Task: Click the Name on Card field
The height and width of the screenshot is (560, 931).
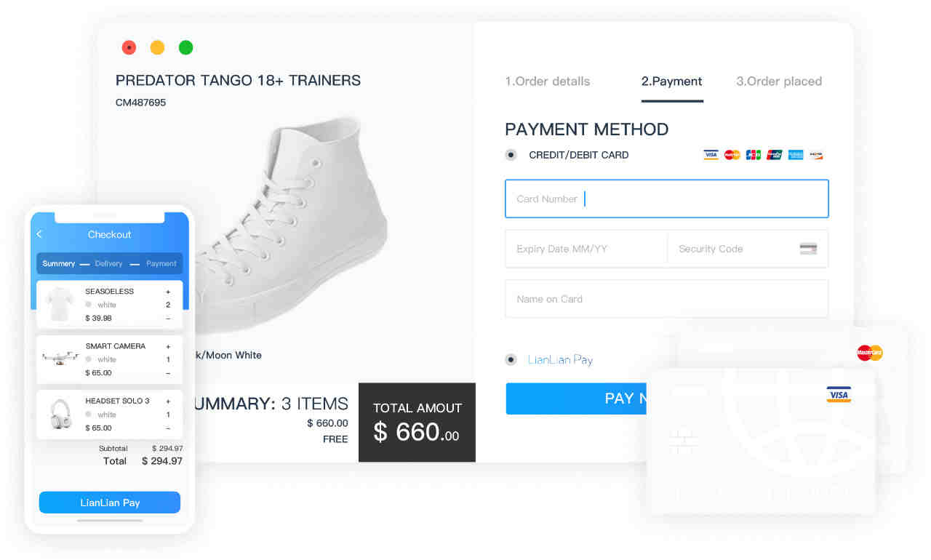Action: [x=667, y=299]
